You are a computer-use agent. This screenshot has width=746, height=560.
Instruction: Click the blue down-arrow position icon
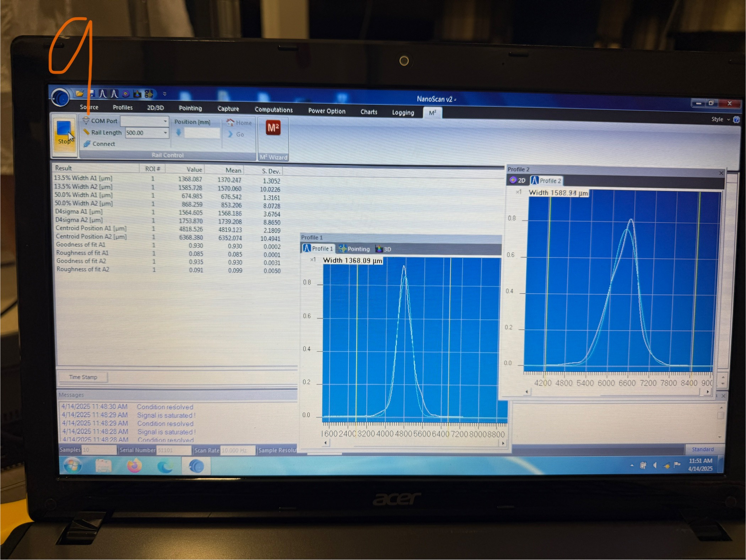coord(179,133)
